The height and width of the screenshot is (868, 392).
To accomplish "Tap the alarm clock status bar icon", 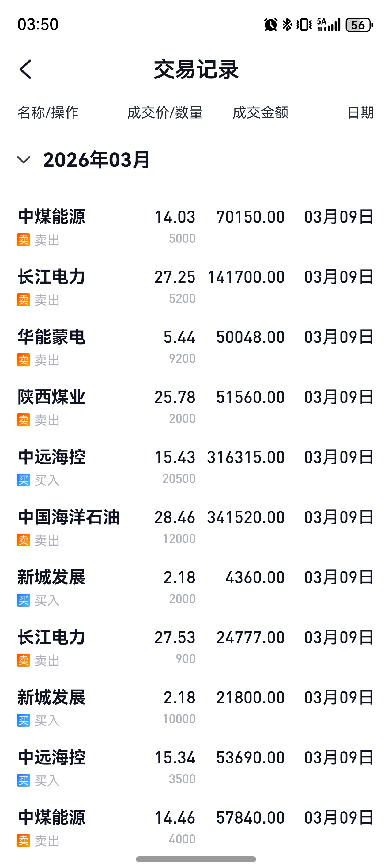I will pyautogui.click(x=270, y=25).
